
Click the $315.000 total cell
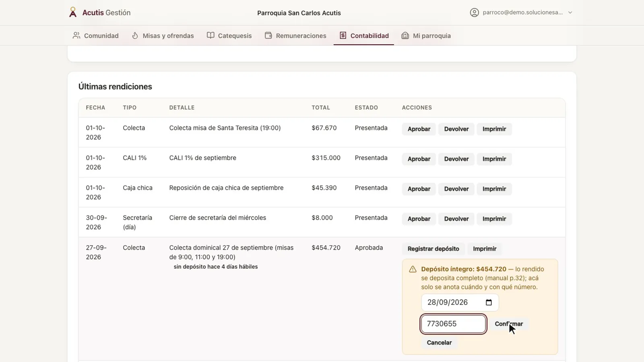pyautogui.click(x=326, y=158)
